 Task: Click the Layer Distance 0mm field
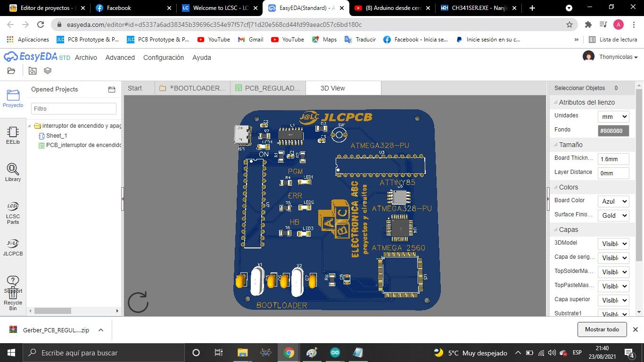click(613, 173)
